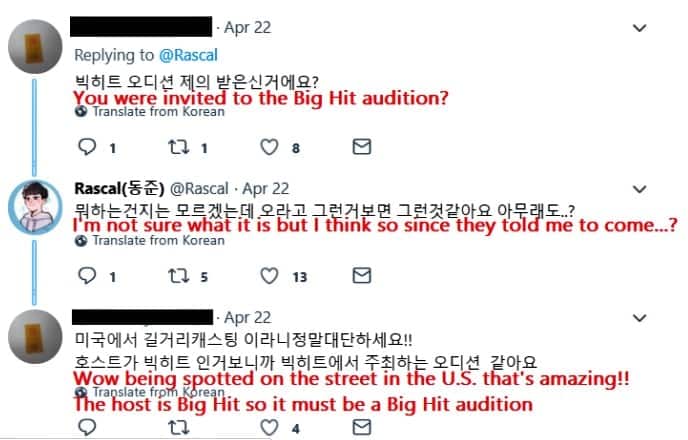The height and width of the screenshot is (440, 688).
Task: Like the bottom tweet with 4 likes
Action: coord(268,429)
